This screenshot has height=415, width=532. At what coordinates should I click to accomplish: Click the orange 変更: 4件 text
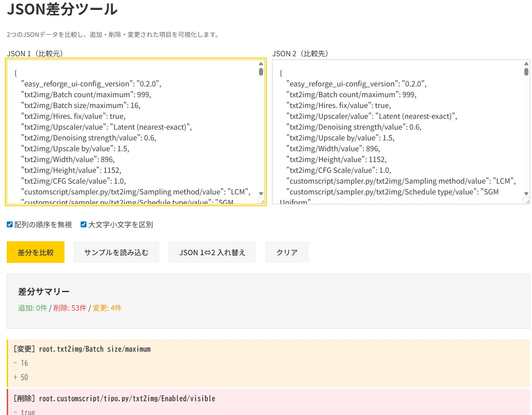pyautogui.click(x=107, y=308)
